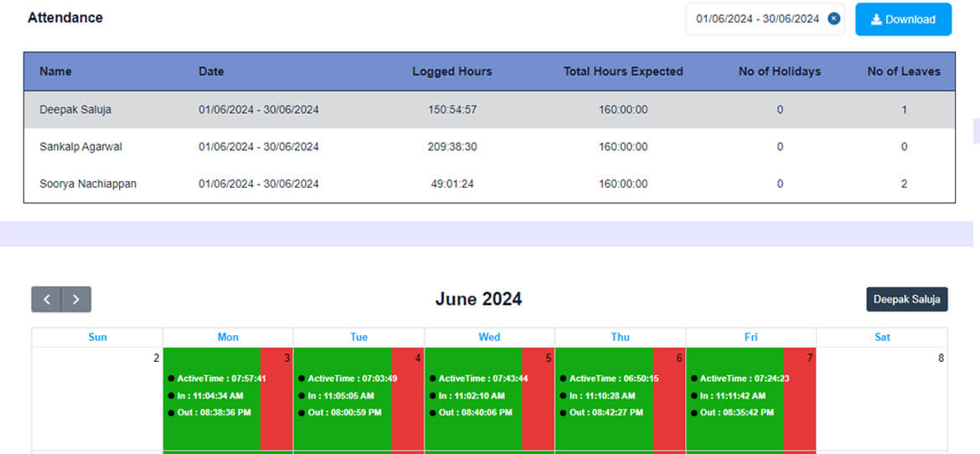Select the Sankalp Agarwal row name
This screenshot has width=980, height=454.
[80, 147]
